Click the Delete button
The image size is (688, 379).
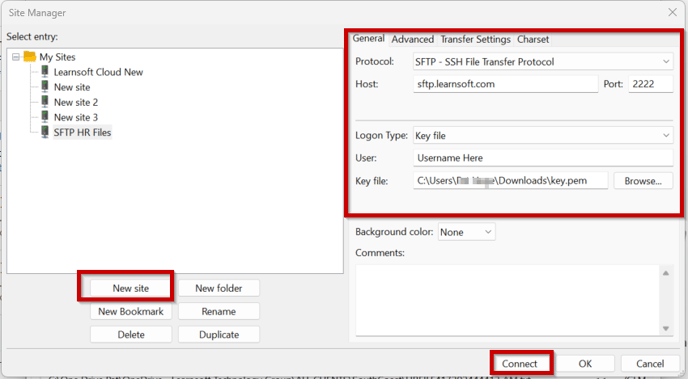click(131, 335)
